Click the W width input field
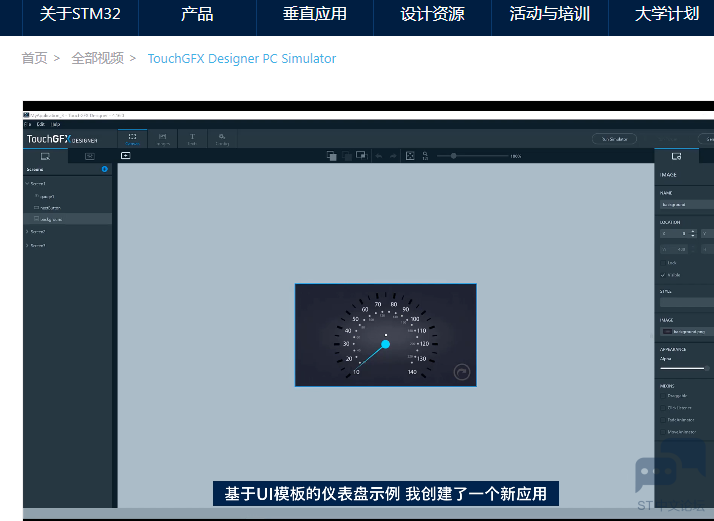The width and height of the screenshot is (714, 521). point(674,249)
